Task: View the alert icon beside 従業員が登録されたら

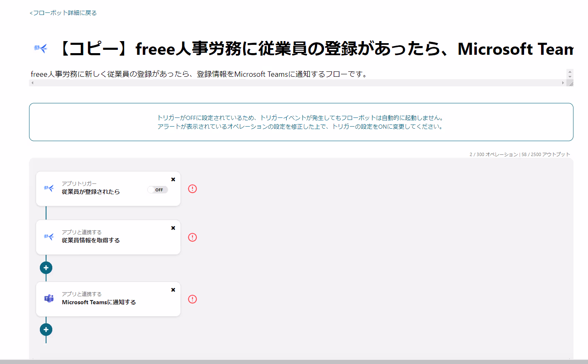Action: [193, 189]
